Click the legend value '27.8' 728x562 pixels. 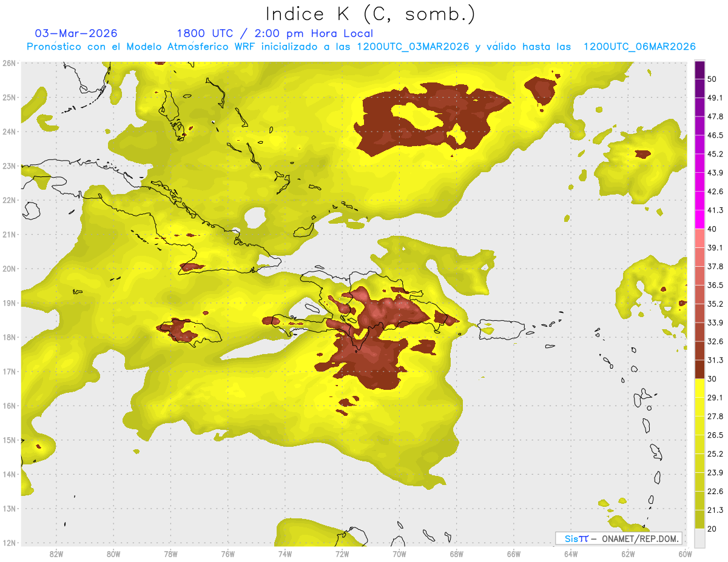coord(715,416)
